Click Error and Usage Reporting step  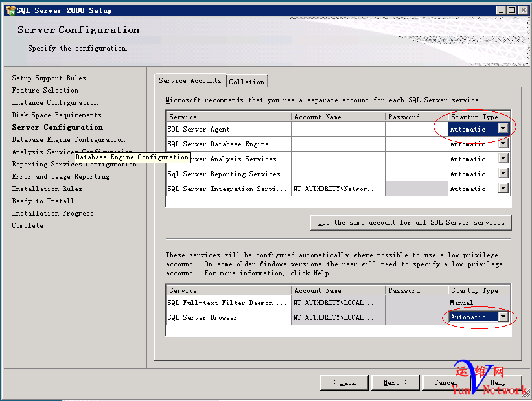61,176
